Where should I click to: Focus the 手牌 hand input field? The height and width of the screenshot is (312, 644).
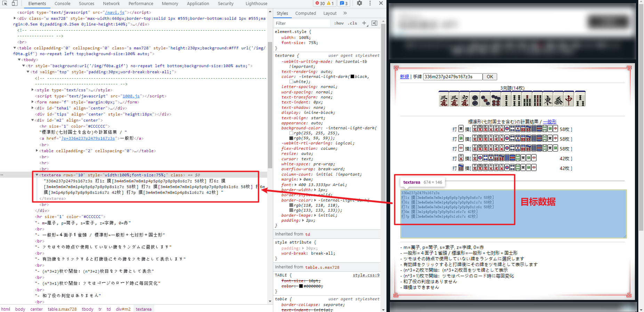pyautogui.click(x=453, y=77)
